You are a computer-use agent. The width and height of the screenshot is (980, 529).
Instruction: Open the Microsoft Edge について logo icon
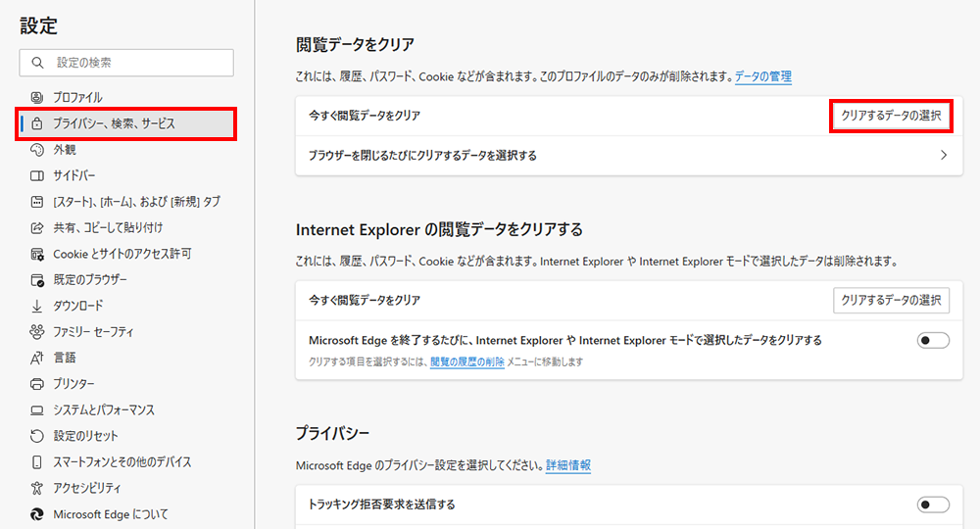(37, 514)
